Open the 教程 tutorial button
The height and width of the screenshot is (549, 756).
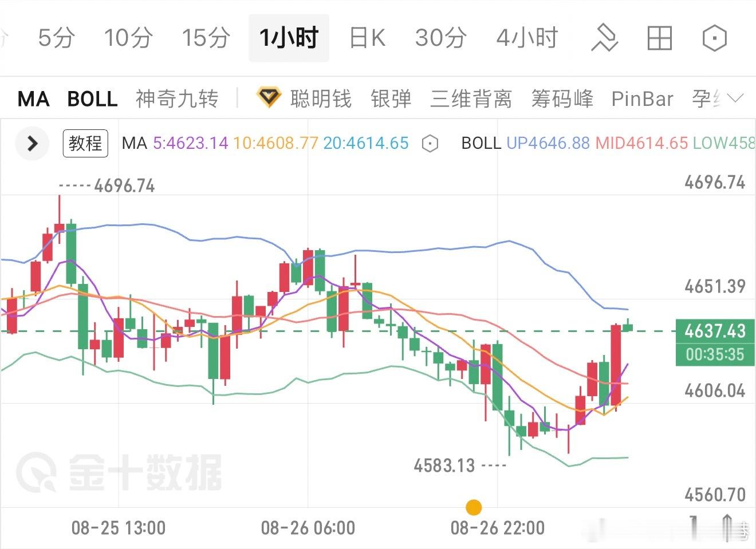pyautogui.click(x=85, y=143)
